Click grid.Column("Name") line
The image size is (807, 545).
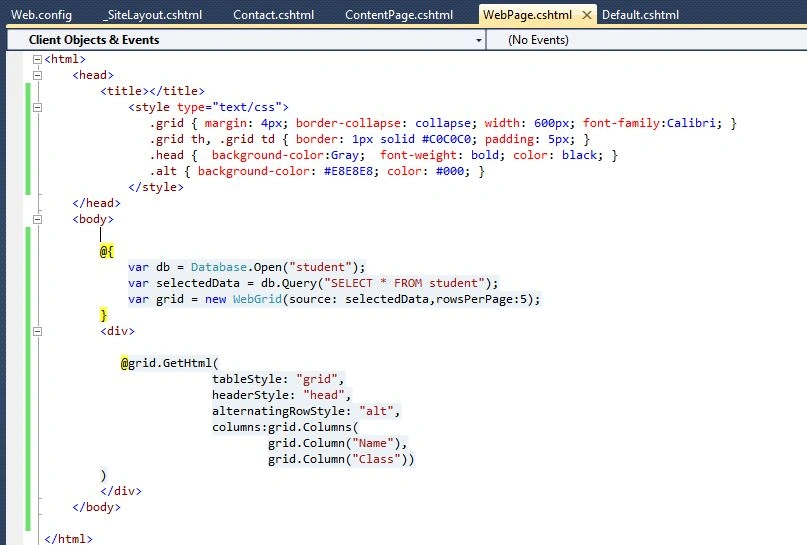pos(338,443)
